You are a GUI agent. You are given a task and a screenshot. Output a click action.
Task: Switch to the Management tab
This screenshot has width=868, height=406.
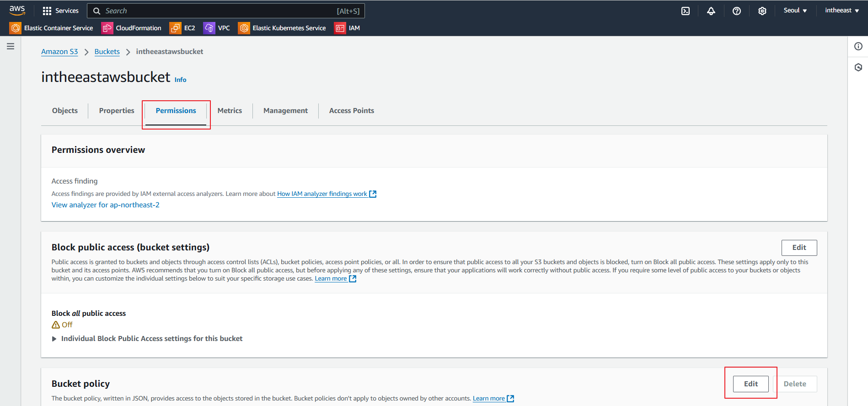coord(285,111)
